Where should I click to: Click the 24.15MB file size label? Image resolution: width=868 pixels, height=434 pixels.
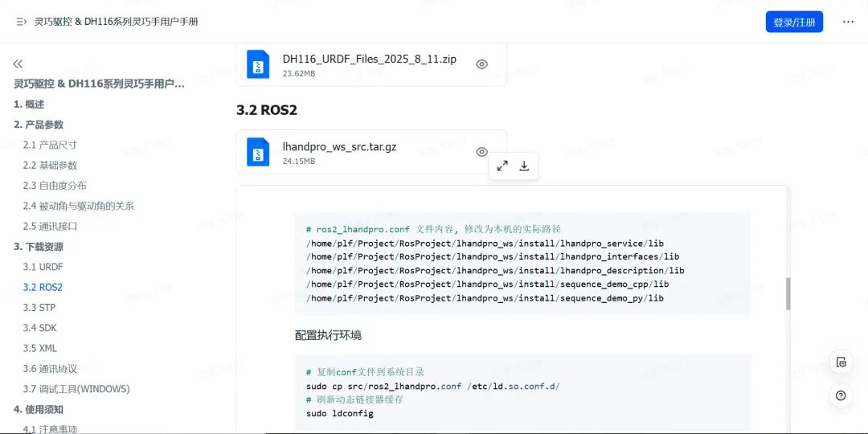[x=299, y=161]
